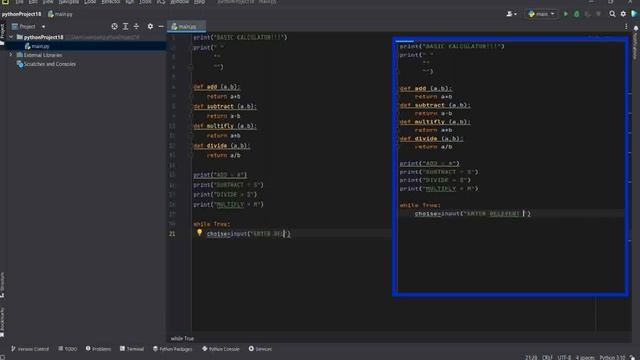Image resolution: width=640 pixels, height=360 pixels.
Task: Open IDE settings gear in the toolbar
Action: pyautogui.click(x=623, y=14)
